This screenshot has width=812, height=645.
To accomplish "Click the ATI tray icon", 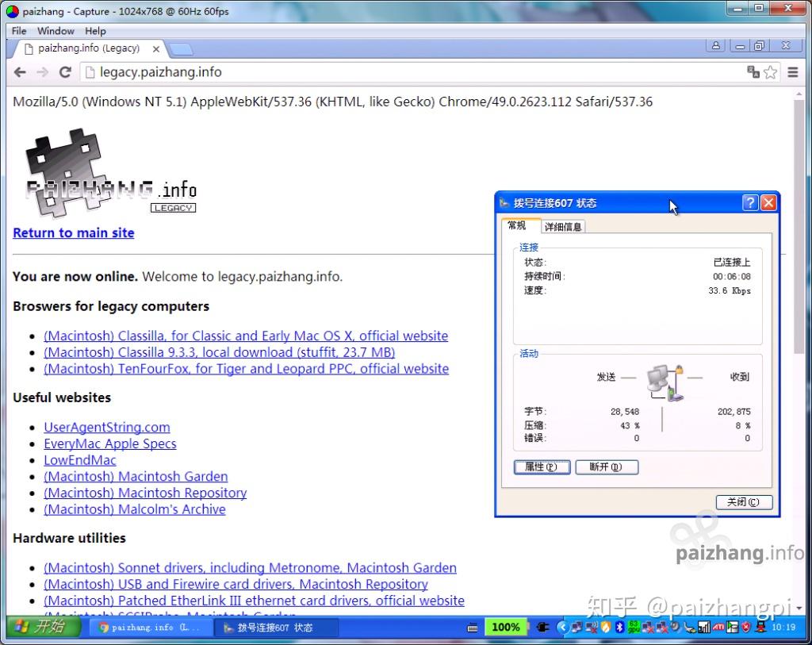I will coord(718,628).
